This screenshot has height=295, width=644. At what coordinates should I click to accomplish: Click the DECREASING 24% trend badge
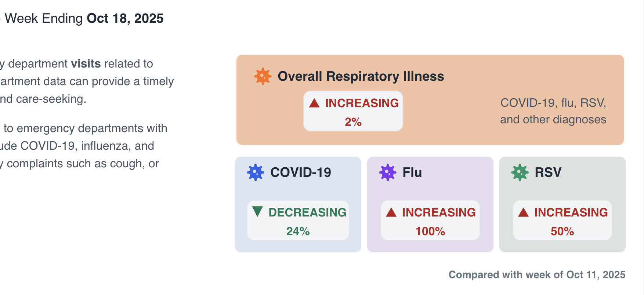(298, 221)
